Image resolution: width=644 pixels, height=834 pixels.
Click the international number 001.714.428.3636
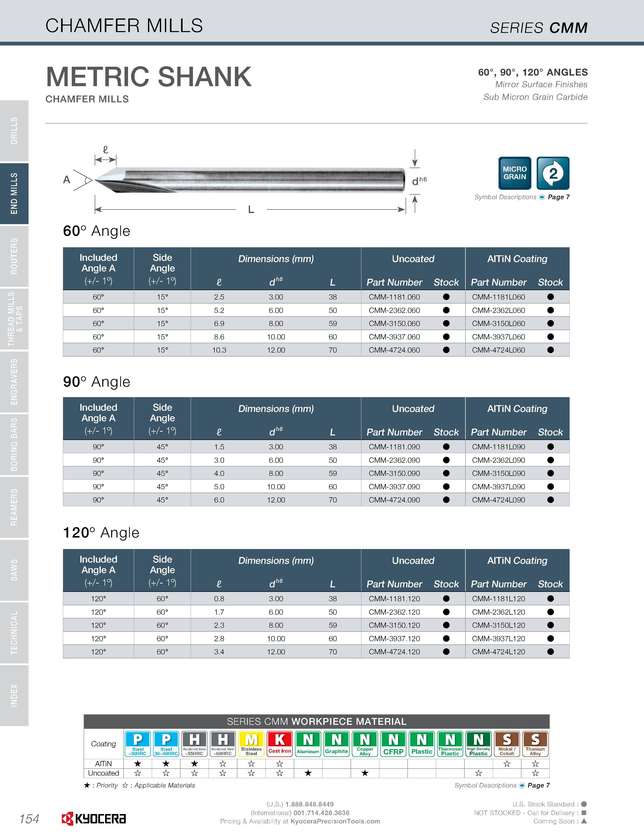click(321, 813)
